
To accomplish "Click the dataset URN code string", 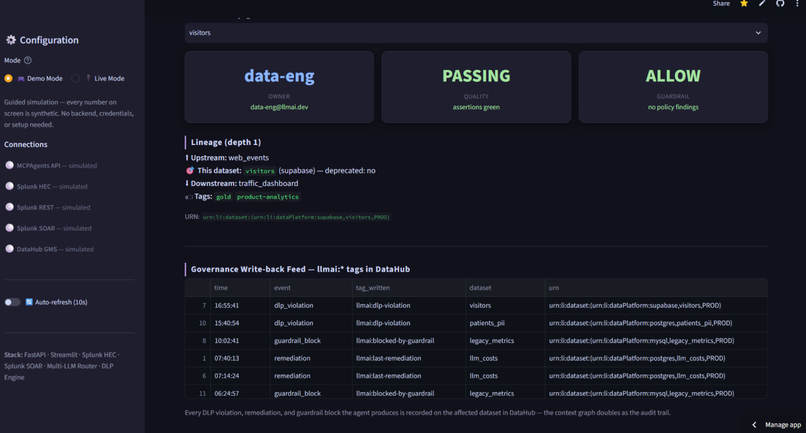I will click(x=296, y=217).
